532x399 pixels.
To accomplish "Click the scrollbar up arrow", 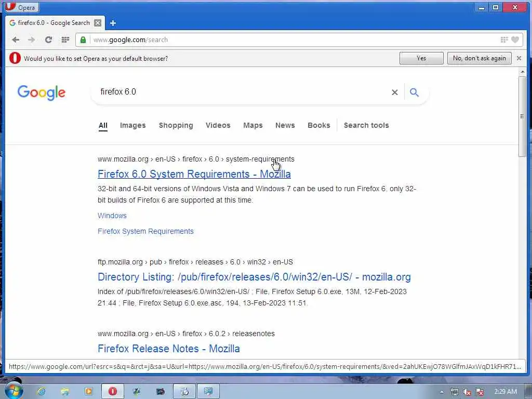I will coord(522,72).
